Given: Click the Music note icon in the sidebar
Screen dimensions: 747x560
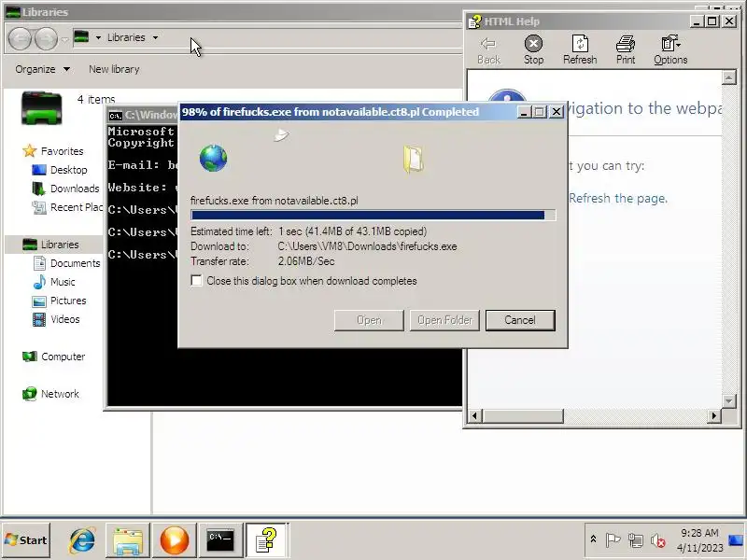Looking at the screenshot, I should point(39,282).
